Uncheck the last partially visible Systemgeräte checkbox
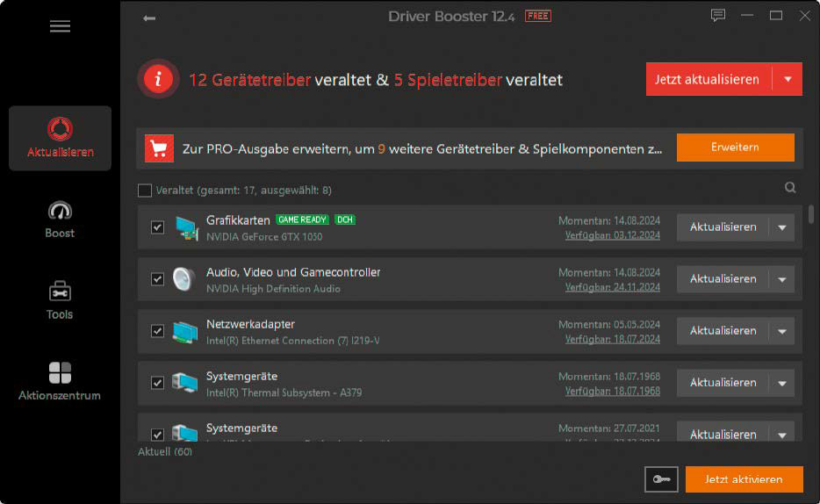Screen dimensions: 820x504 point(157,435)
